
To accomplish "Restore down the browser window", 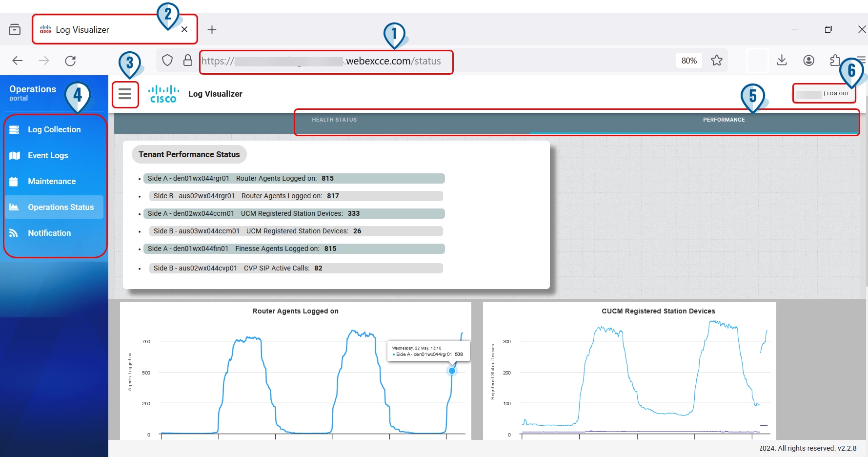I will (828, 29).
